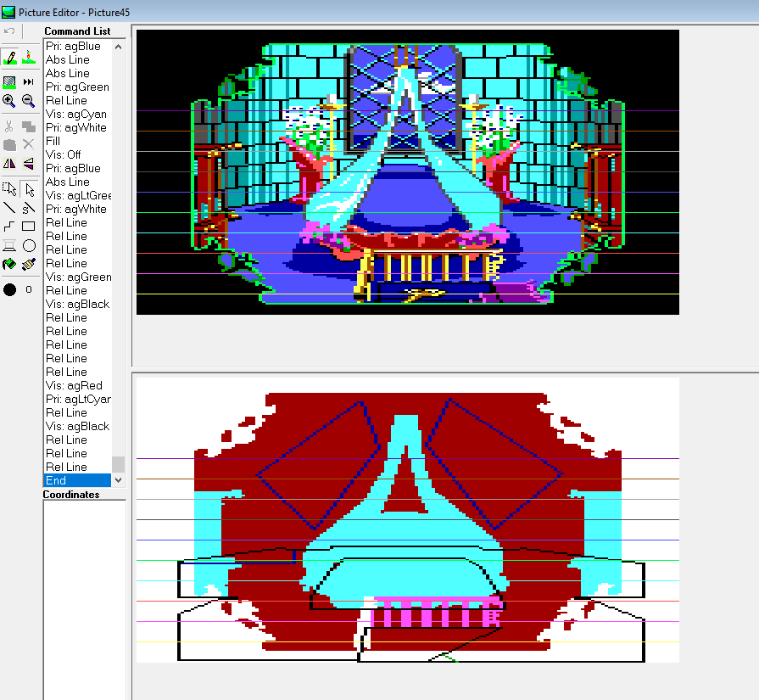The image size is (759, 700).
Task: Click the Zoom In magnifier
Action: [9, 101]
